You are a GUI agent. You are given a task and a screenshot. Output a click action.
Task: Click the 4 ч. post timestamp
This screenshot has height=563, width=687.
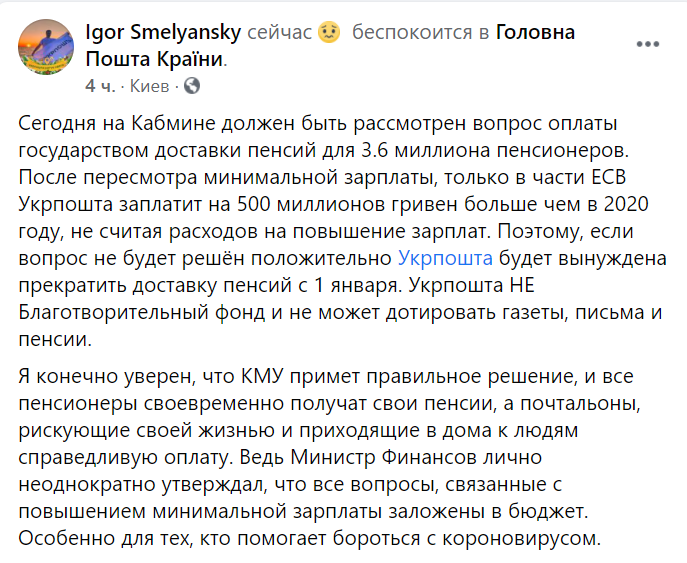click(100, 86)
